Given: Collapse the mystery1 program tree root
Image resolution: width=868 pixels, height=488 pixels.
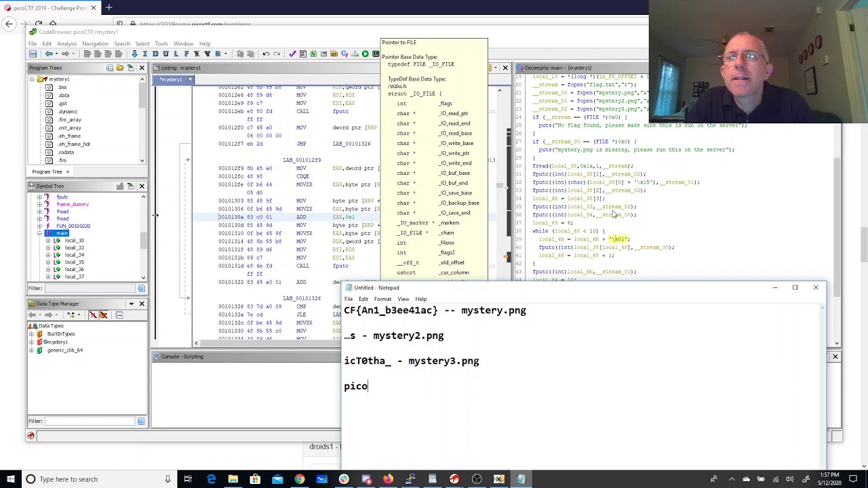Looking at the screenshot, I should [32, 79].
